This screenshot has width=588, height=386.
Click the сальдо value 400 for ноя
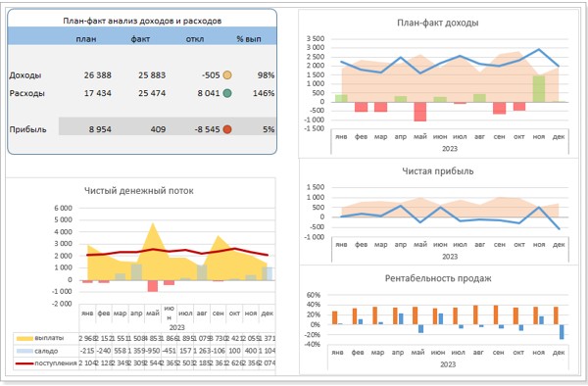coord(251,351)
